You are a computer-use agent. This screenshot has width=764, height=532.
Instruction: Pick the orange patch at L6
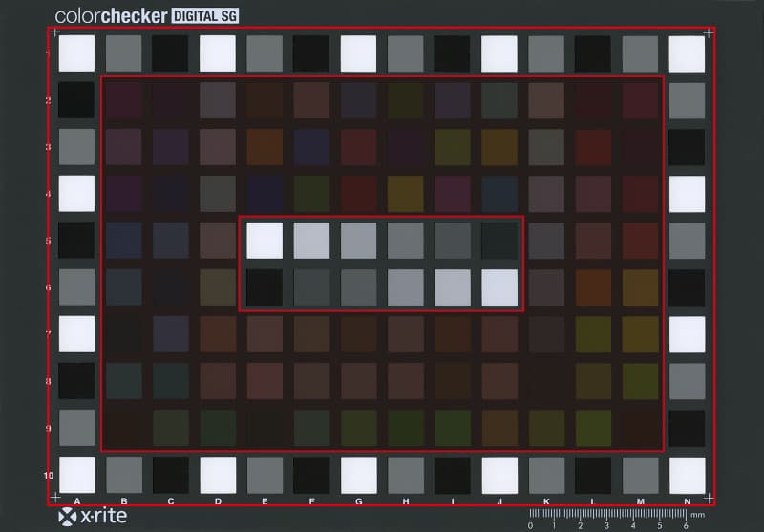[593, 287]
